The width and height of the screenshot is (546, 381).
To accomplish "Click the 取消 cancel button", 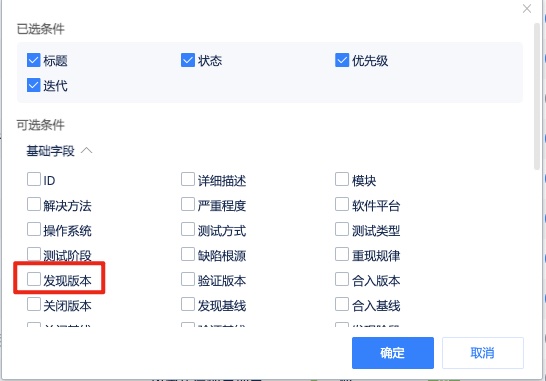I will click(x=483, y=353).
